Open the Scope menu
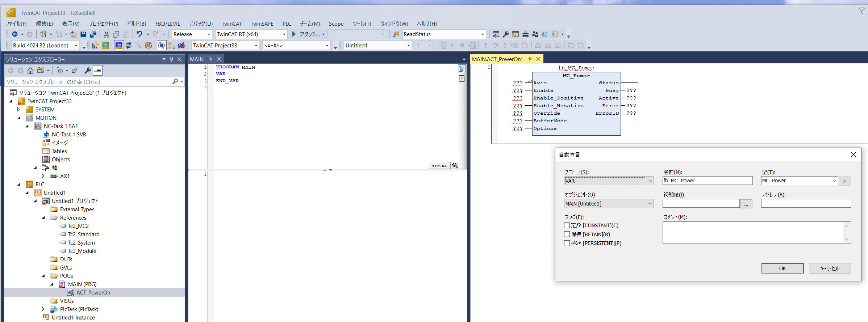This screenshot has height=322, width=868. click(x=336, y=24)
